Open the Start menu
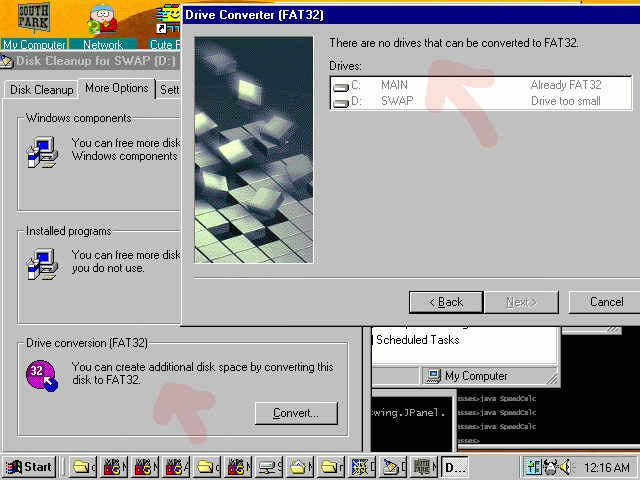Screen dimensions: 640x480 click(29, 467)
